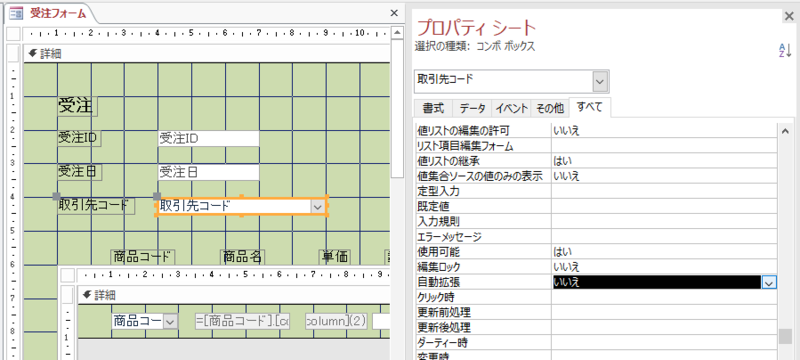This screenshot has width=800, height=360.
Task: Select the 単価 column header label
Action: 335,257
